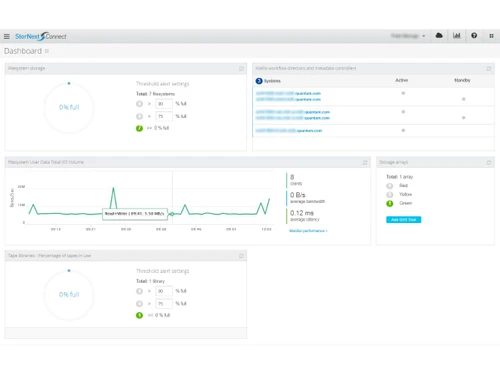Refresh the Storage arrays panel
Screen dimensions: 500x375
(489, 162)
